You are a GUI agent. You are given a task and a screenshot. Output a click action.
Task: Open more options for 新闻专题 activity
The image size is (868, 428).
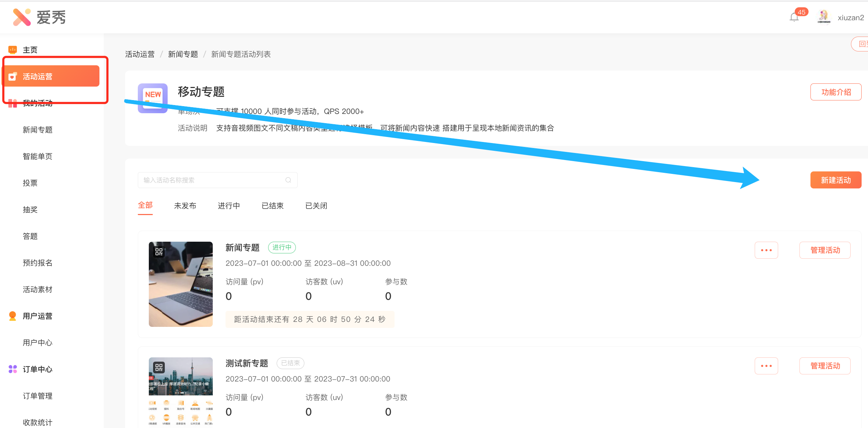766,250
